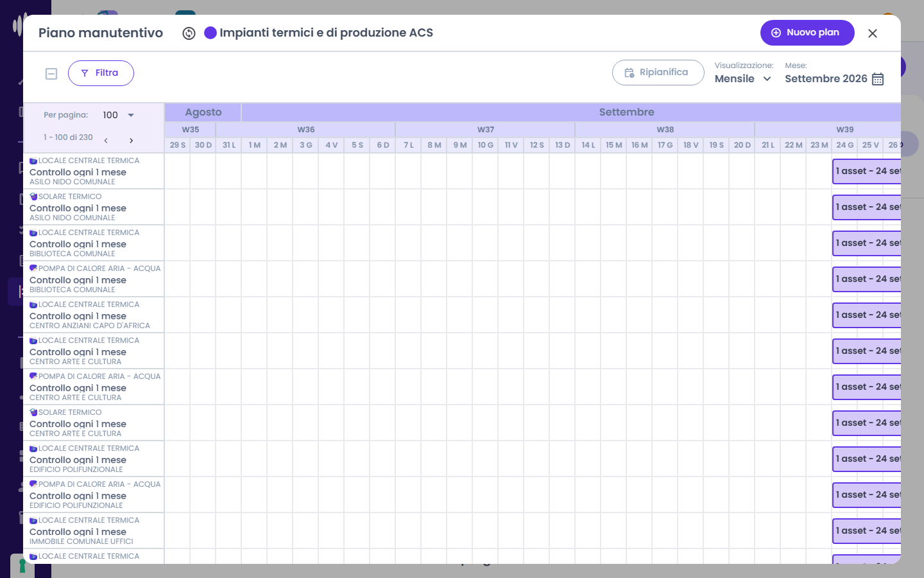The image size is (924, 578).
Task: Click the W38 week header
Action: (665, 130)
